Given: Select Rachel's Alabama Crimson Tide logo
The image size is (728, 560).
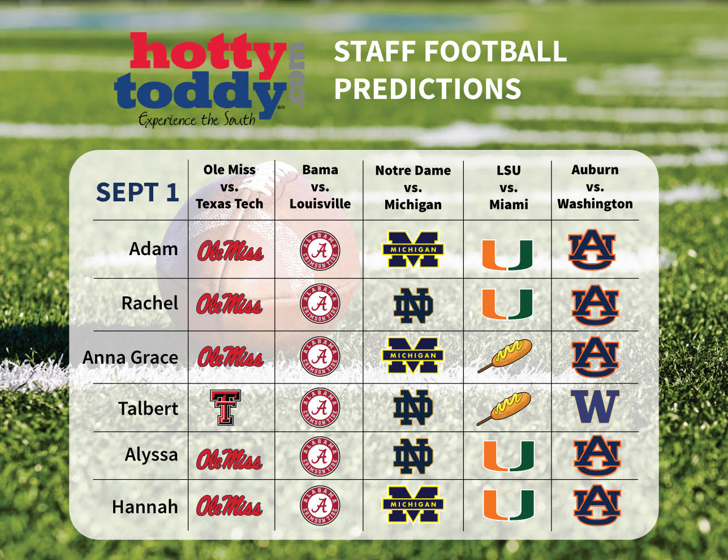Looking at the screenshot, I should pyautogui.click(x=320, y=304).
